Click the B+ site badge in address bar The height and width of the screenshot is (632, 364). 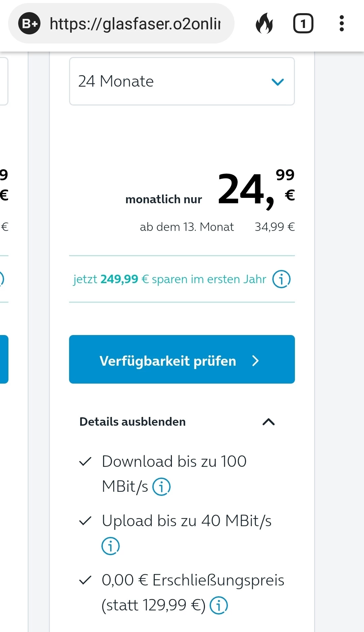tap(29, 23)
